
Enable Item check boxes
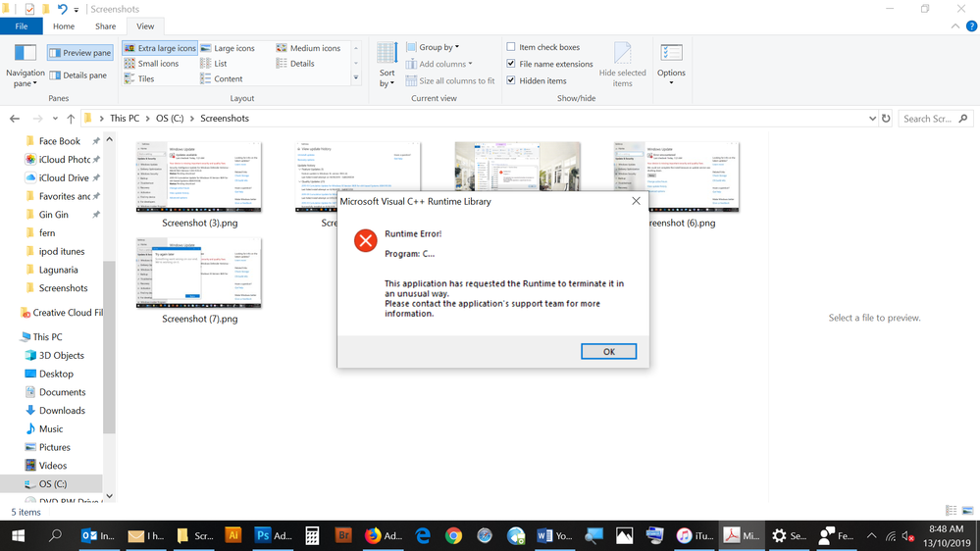511,47
